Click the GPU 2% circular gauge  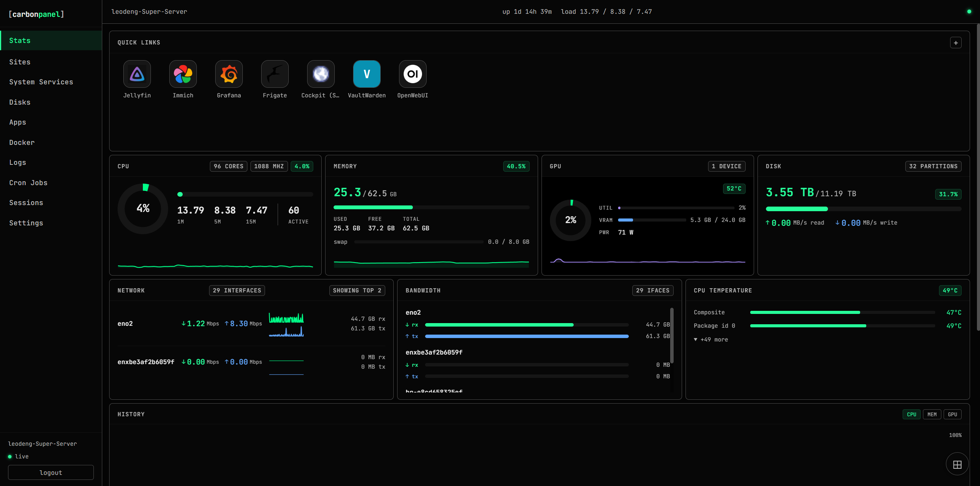pyautogui.click(x=571, y=220)
